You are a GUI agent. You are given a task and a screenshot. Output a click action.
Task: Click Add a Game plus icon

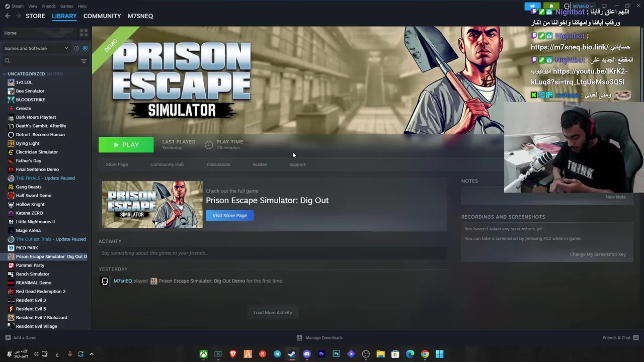point(8,338)
